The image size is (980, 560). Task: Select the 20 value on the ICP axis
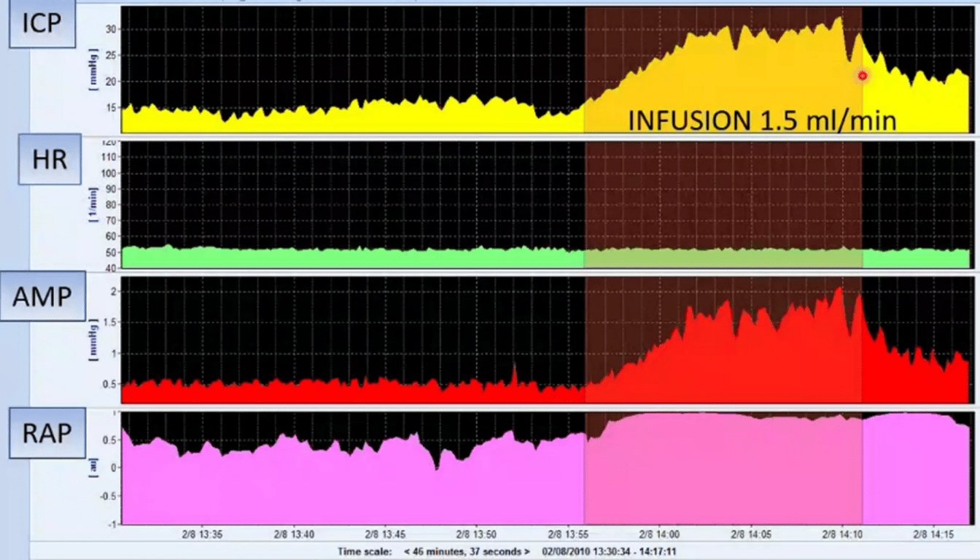click(x=112, y=82)
